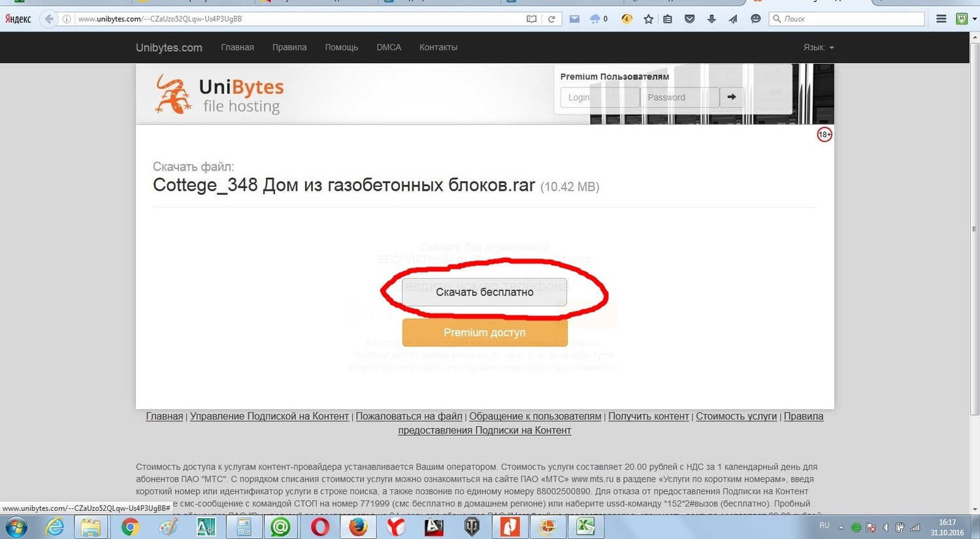Open Excel from taskbar
Image resolution: width=980 pixels, height=539 pixels.
[585, 527]
